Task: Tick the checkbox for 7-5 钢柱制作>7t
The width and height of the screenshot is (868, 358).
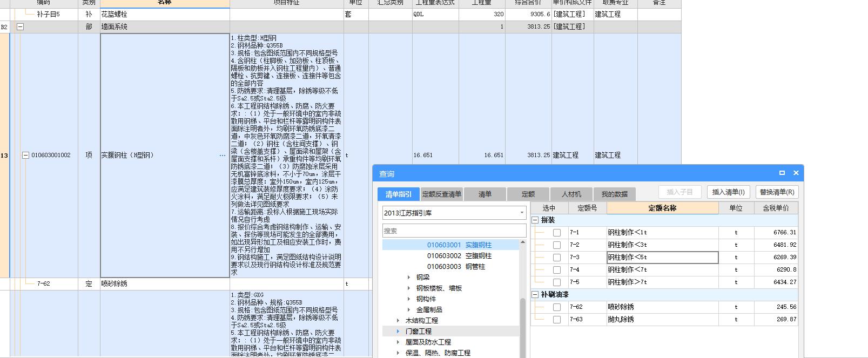Action: (557, 282)
